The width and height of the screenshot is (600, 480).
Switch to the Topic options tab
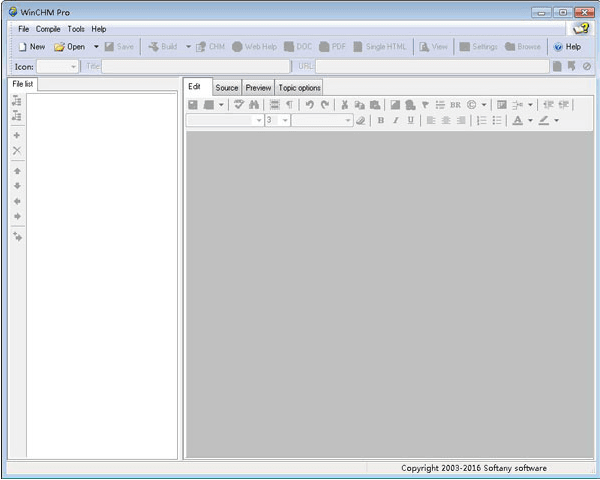click(299, 88)
